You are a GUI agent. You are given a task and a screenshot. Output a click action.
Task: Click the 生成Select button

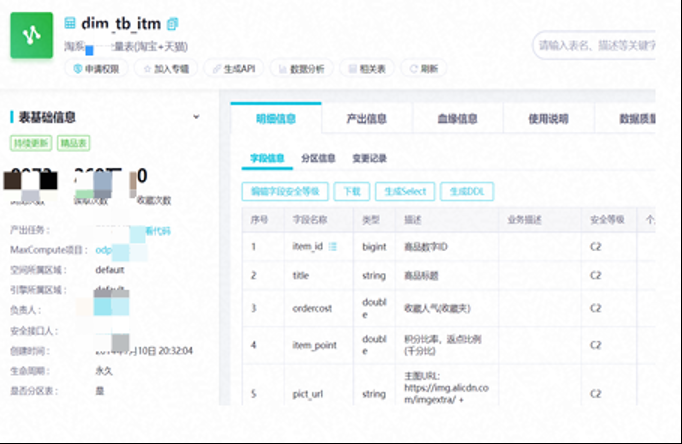pos(405,191)
